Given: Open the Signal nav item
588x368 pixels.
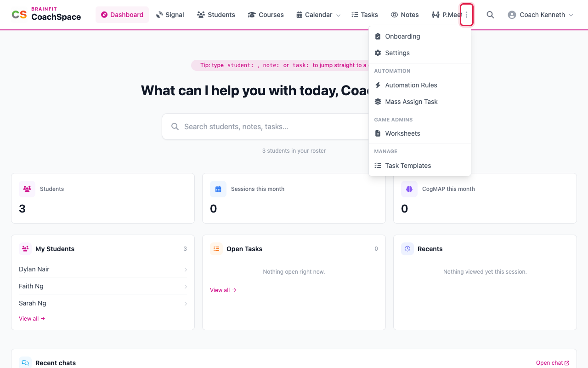Looking at the screenshot, I should click(170, 15).
